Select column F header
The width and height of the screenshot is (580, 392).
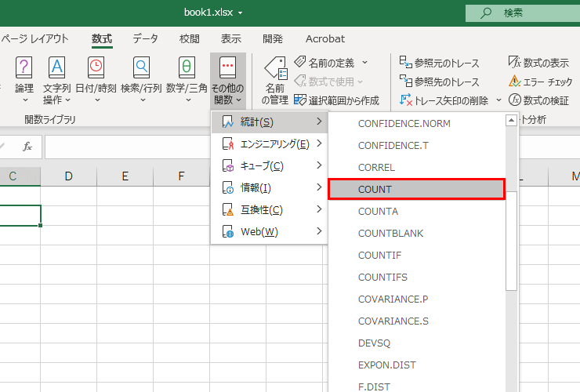pyautogui.click(x=181, y=176)
